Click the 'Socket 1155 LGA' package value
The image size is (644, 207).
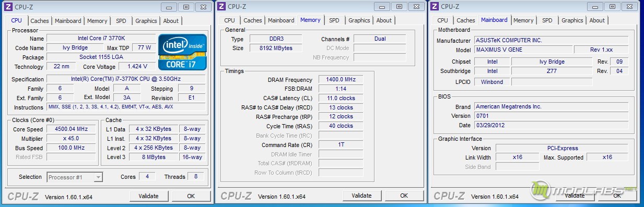101,57
